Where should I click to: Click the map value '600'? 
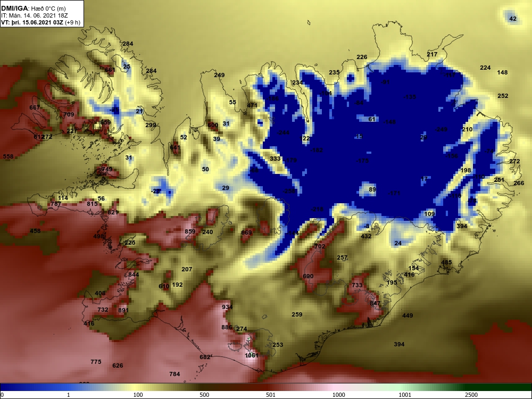pyautogui.click(x=213, y=125)
